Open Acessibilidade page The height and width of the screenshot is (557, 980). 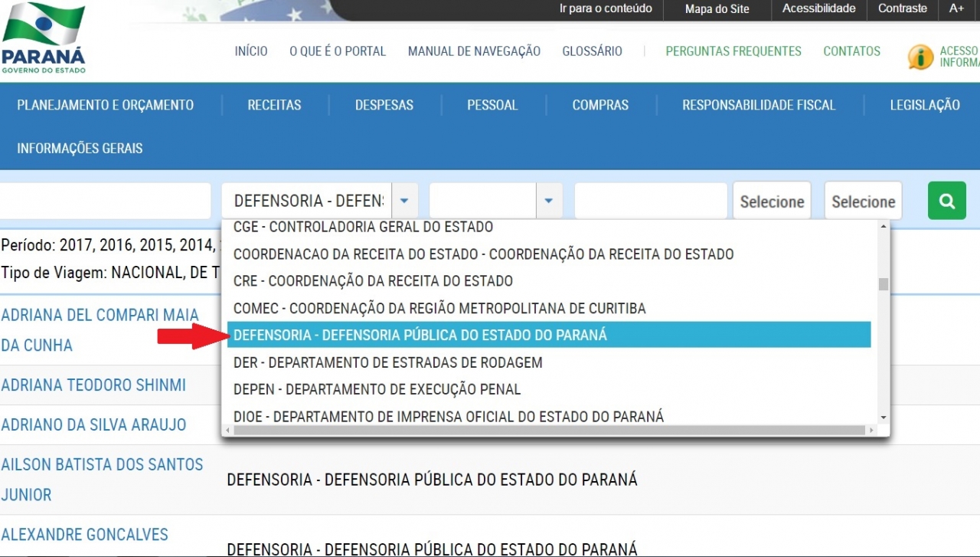point(818,9)
